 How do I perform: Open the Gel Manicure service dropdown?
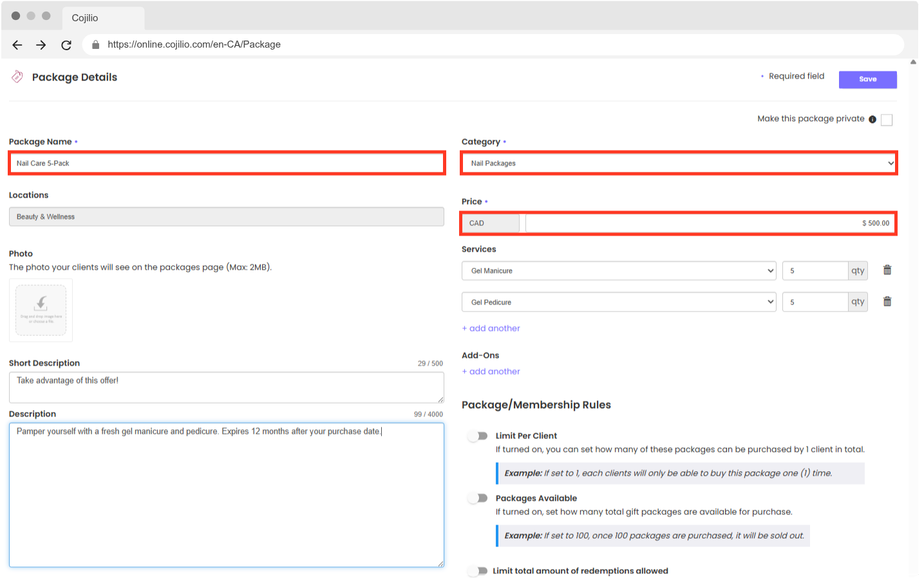pos(619,270)
